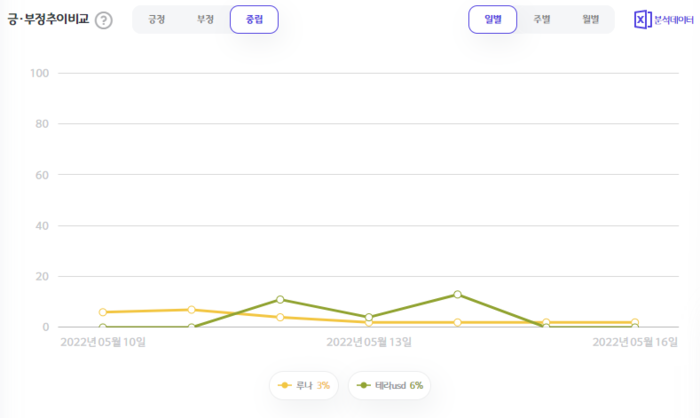Click 테라usd data point on May 12
Screen dimensions: 700x418
click(280, 299)
